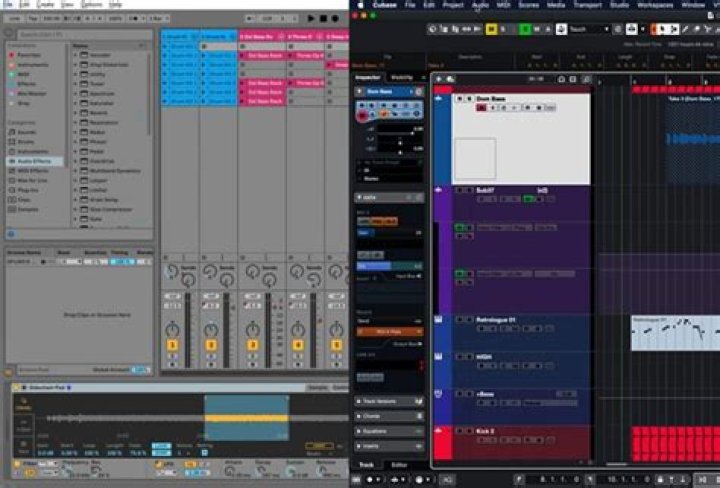Viewport: 720px width, 488px height.
Task: Open Clips category in Ableton browser
Action: tap(20, 200)
